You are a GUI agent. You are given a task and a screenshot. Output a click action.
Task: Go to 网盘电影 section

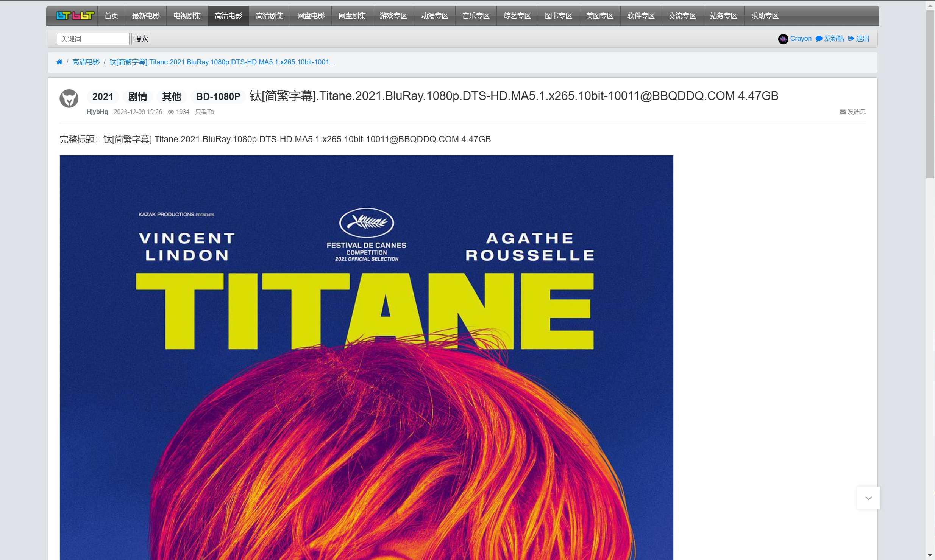click(x=311, y=16)
